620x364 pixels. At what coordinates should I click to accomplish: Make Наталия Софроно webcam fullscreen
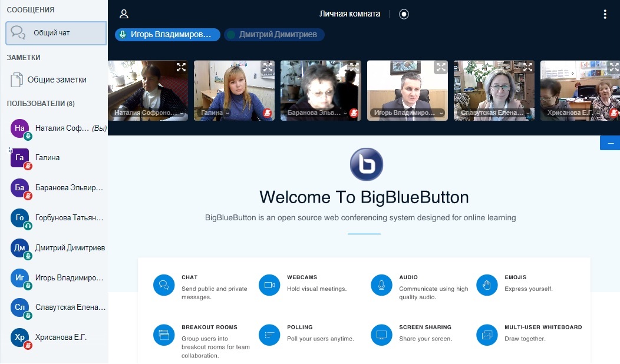tap(181, 67)
